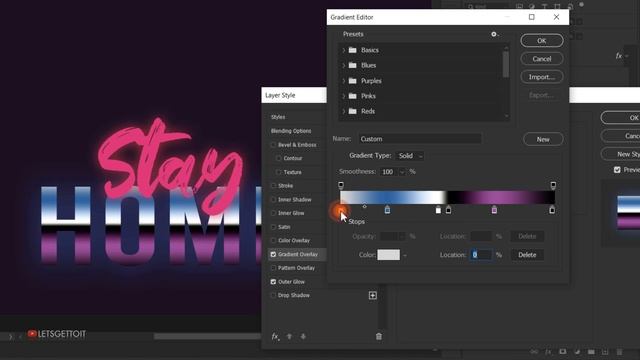Open the fx menu in Layer Style
Viewport: 640px width, 360px height.
click(x=276, y=336)
